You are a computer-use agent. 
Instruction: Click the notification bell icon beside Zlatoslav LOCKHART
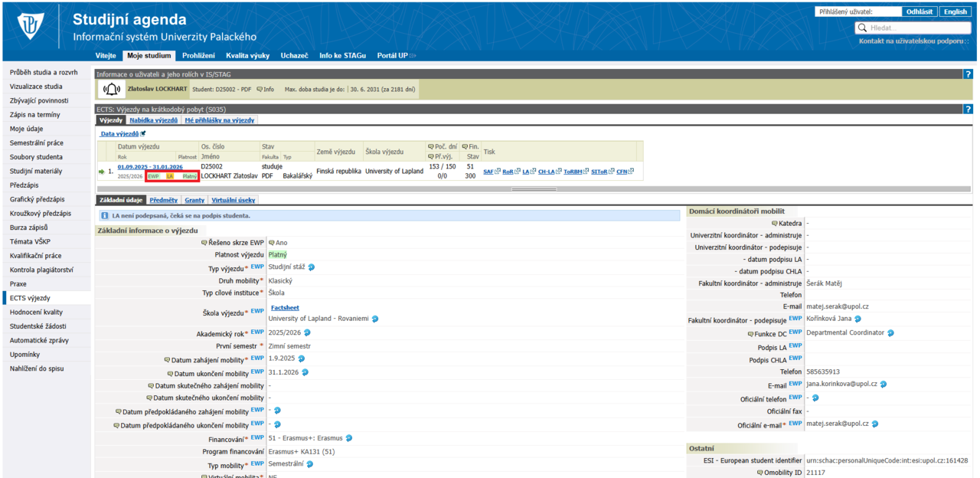113,90
